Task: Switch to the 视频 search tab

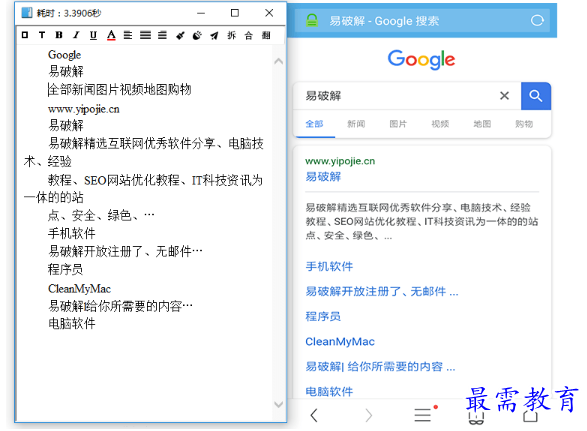Action: tap(440, 124)
